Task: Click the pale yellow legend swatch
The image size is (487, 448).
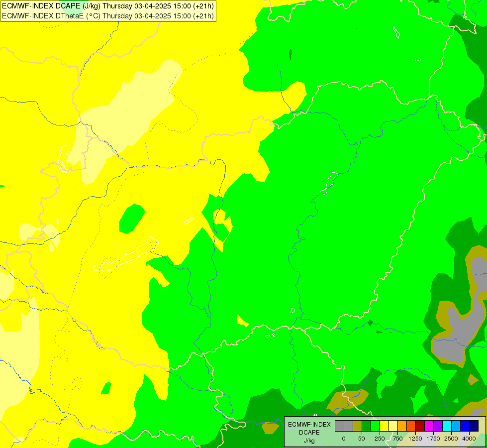Action: click(393, 426)
